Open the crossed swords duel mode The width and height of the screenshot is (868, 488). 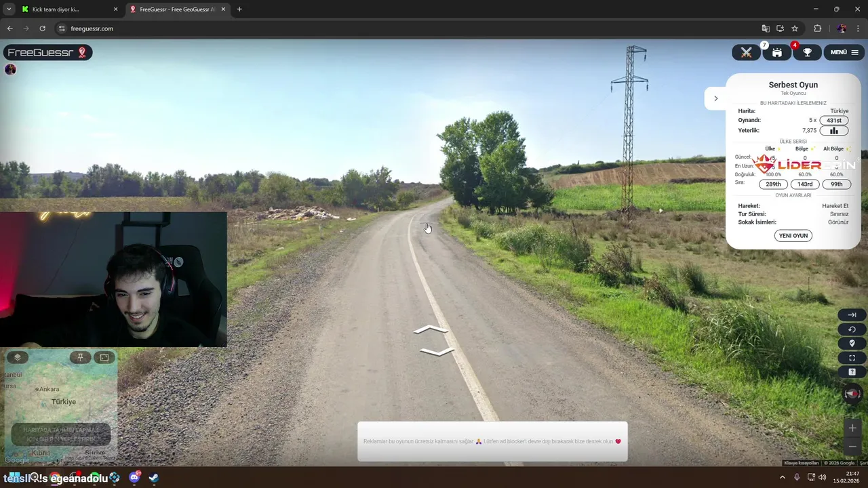click(x=746, y=52)
